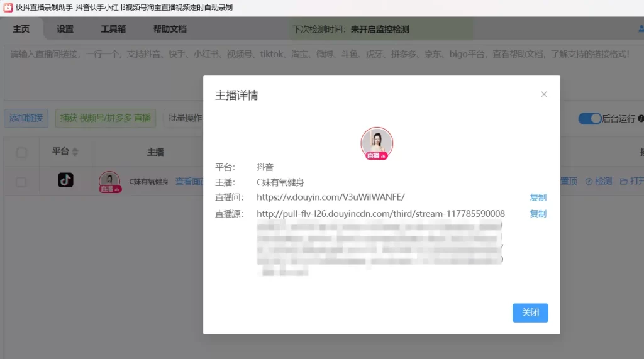Tick the checkbox for the C妹有氧健身 row
Image resolution: width=644 pixels, height=359 pixels.
[21, 182]
